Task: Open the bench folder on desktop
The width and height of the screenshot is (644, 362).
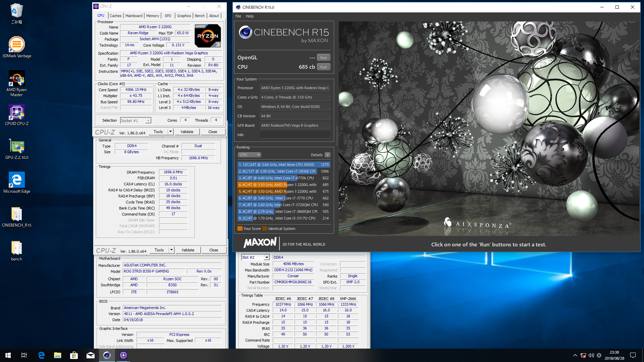Action: tap(16, 250)
